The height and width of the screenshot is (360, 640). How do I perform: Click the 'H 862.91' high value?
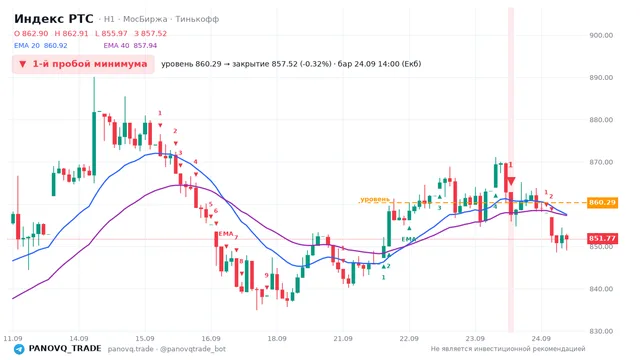tap(71, 33)
